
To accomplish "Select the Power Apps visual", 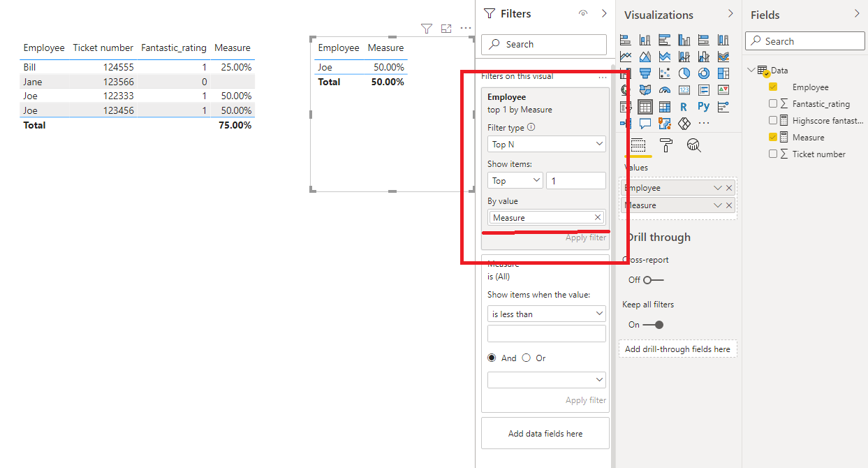I will point(684,124).
